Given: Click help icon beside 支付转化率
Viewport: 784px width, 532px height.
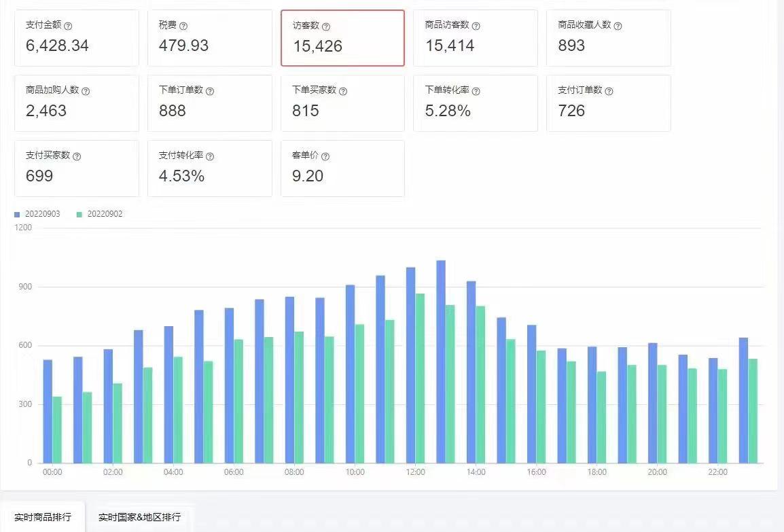Looking at the screenshot, I should click(x=210, y=156).
